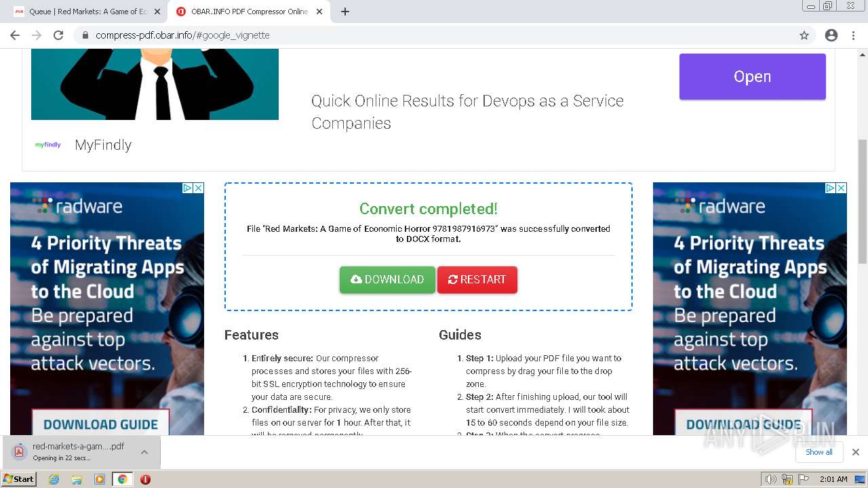Open the Windows Start menu
868x488 pixels.
coord(18,479)
